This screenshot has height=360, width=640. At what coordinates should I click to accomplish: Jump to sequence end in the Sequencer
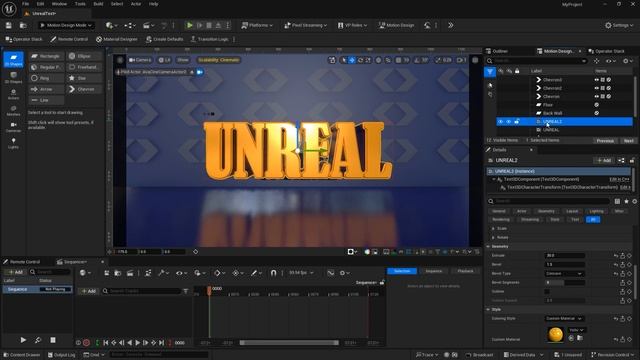click(161, 343)
